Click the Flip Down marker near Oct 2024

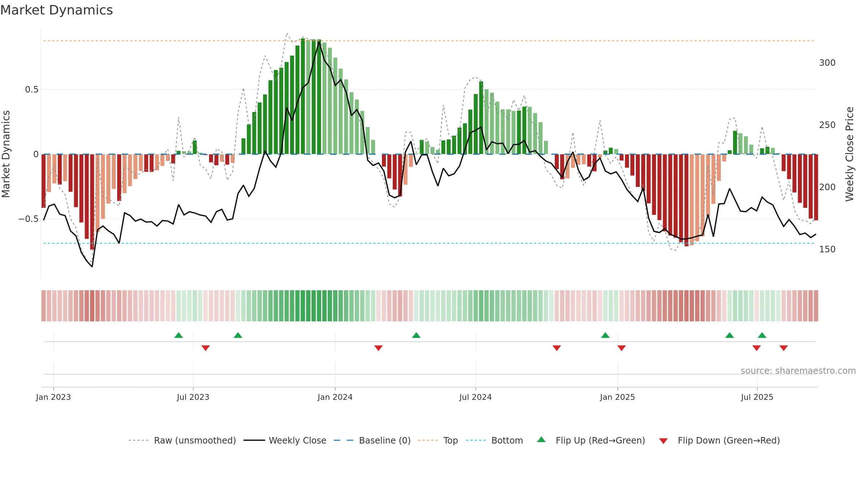[557, 348]
